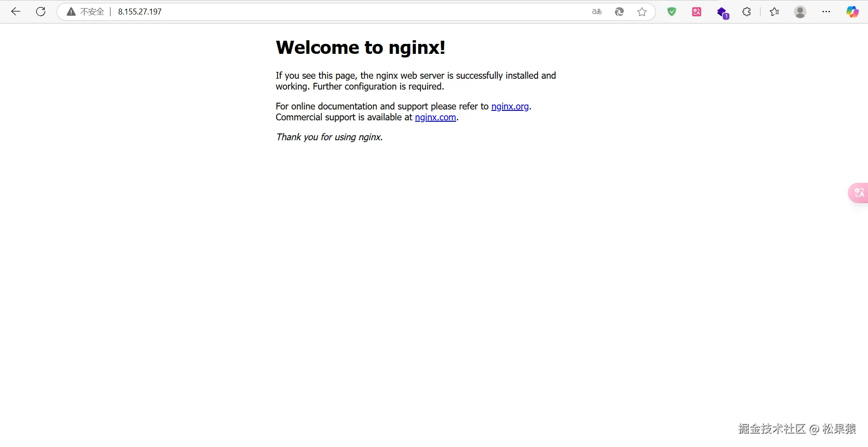Open the Settings and more ellipsis menu
Screen dimensions: 868x447
coord(826,12)
